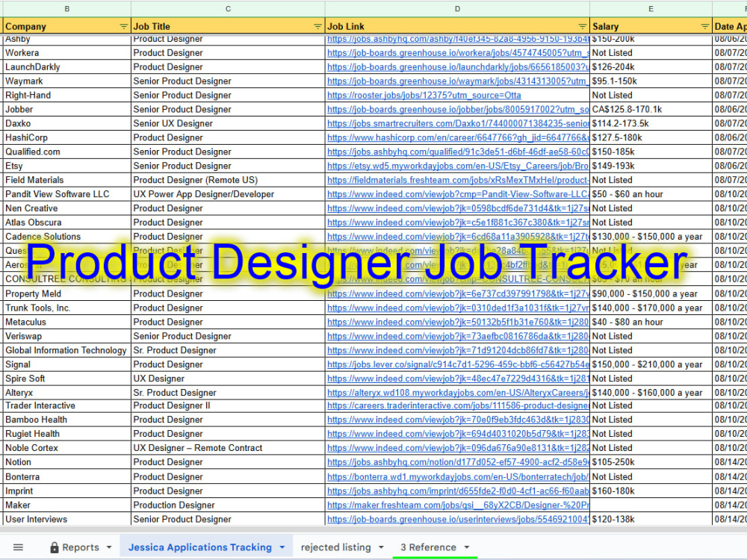Screen dimensions: 747x560
Task: Open the Job Link column filter
Action: pyautogui.click(x=582, y=27)
